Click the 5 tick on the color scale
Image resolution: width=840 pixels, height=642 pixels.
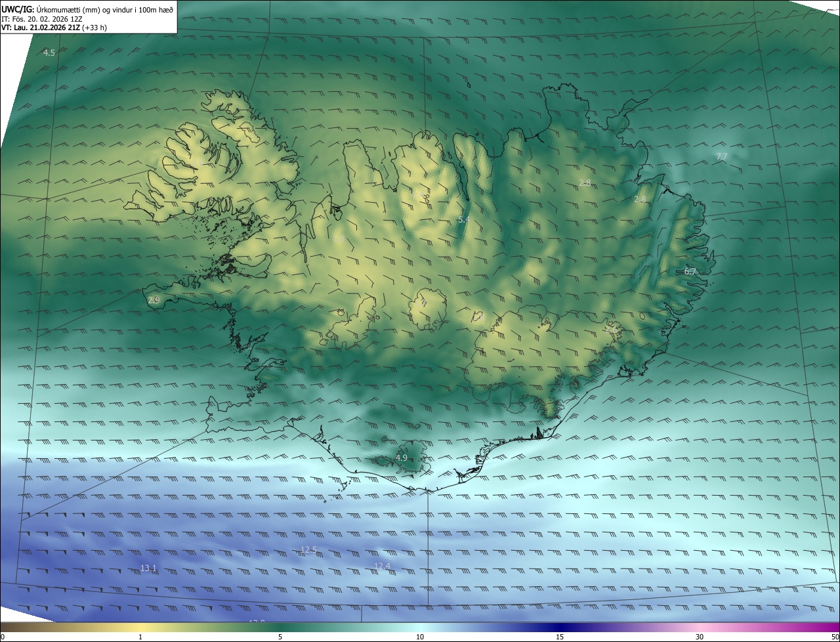click(x=280, y=637)
